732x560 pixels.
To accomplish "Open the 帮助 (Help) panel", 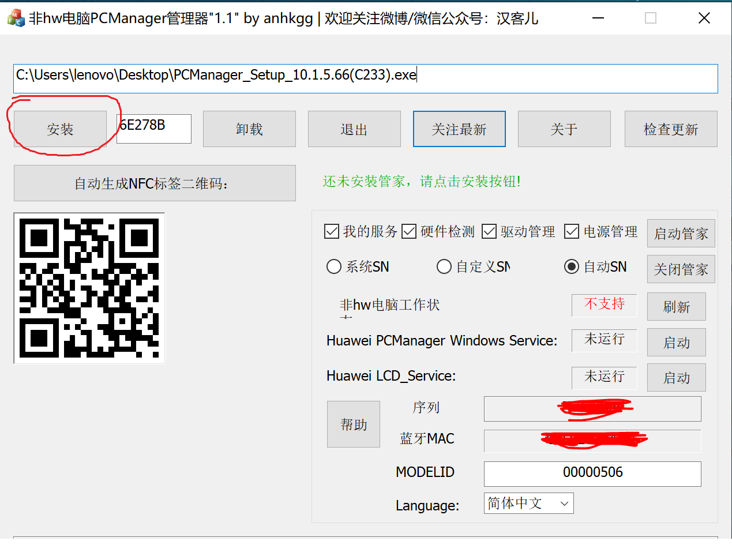I will pyautogui.click(x=353, y=424).
